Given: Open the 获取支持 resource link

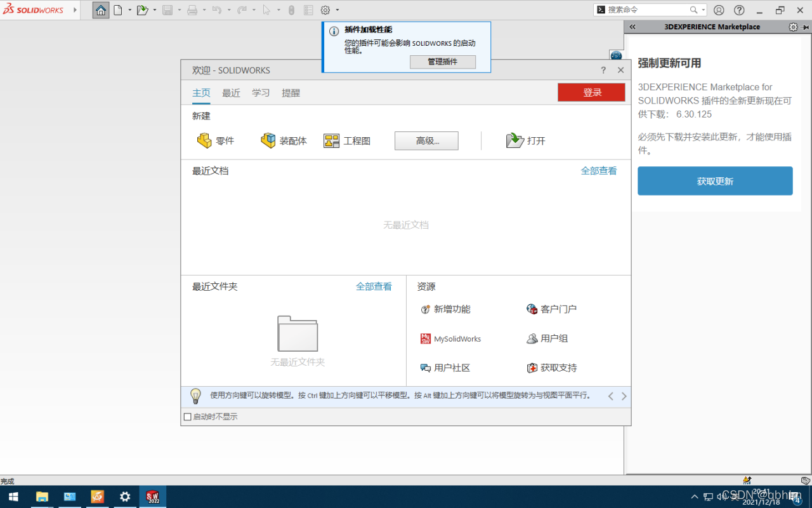Looking at the screenshot, I should 551,368.
